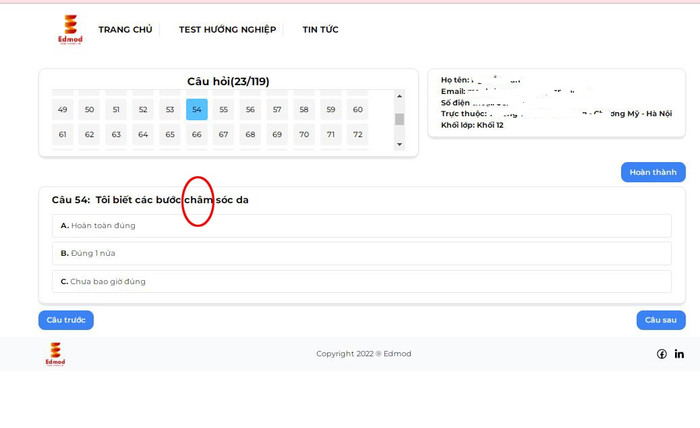The width and height of the screenshot is (700, 428).
Task: Jump to question number 49
Action: [x=63, y=110]
